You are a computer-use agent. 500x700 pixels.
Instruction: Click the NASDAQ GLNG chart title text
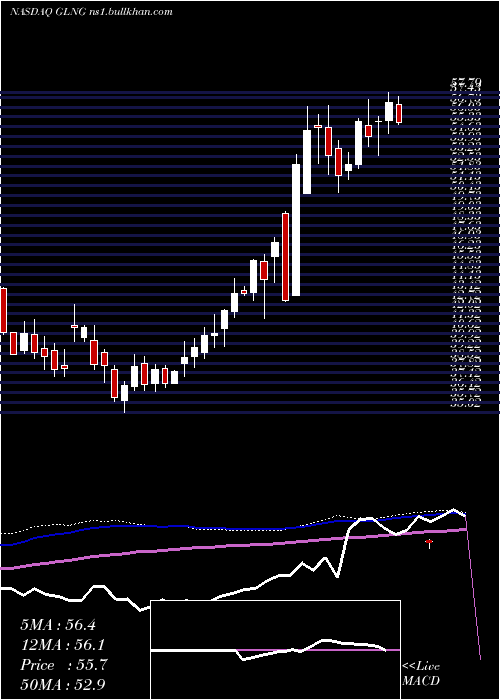click(91, 12)
